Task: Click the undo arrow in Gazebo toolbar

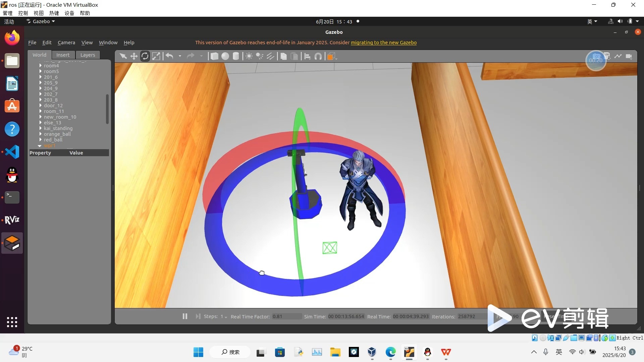Action: pyautogui.click(x=169, y=56)
